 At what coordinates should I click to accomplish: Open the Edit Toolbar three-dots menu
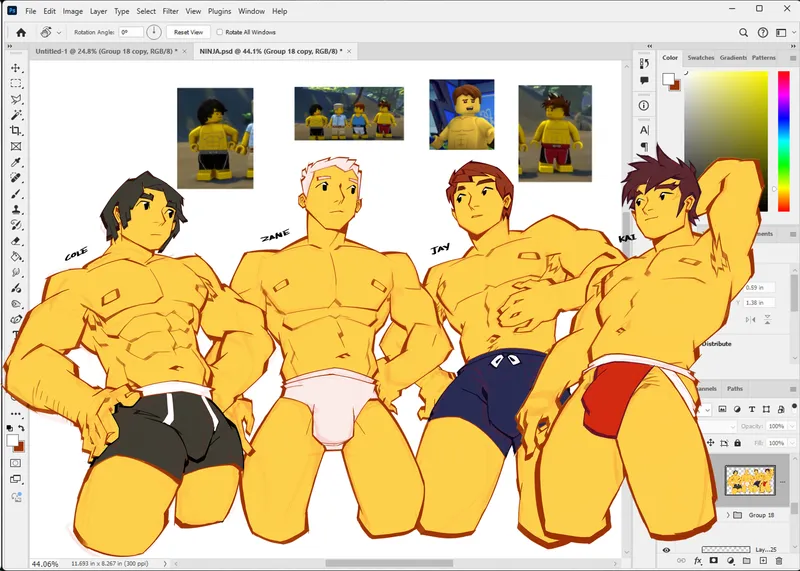pos(16,414)
